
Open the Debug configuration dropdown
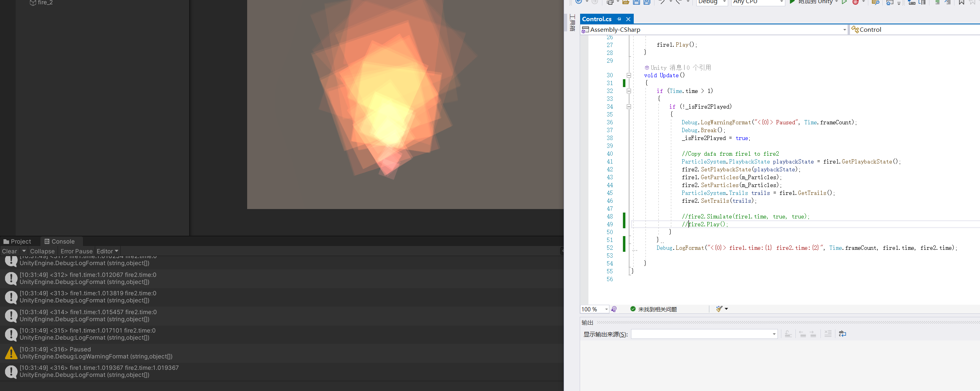coord(712,2)
